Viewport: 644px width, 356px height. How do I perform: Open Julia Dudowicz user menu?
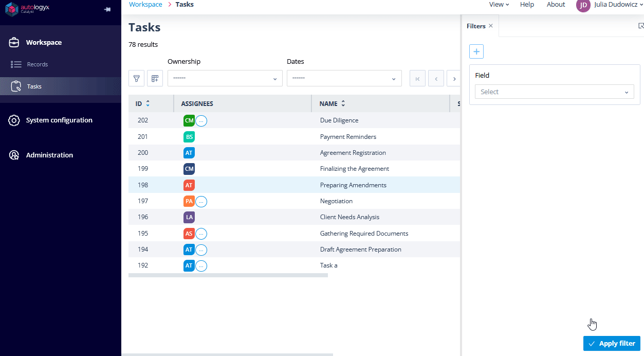(x=618, y=5)
